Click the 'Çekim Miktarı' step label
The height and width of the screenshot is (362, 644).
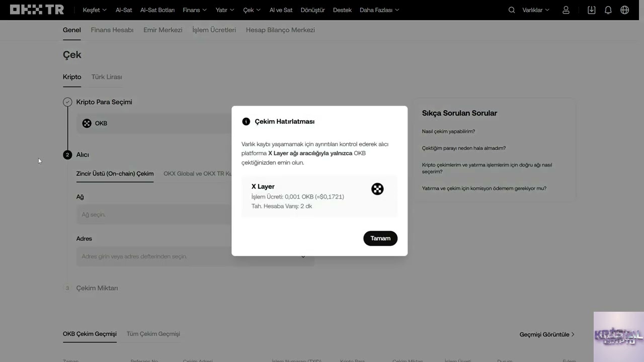pyautogui.click(x=97, y=288)
